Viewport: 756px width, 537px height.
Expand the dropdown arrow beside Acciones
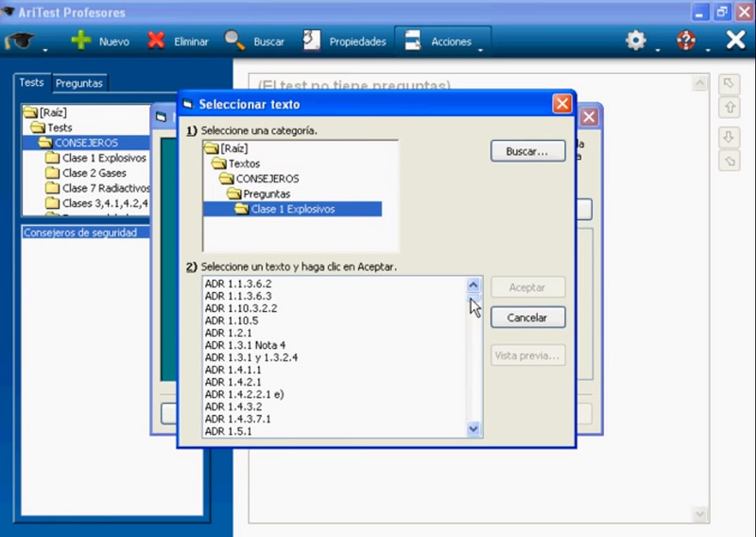[480, 50]
